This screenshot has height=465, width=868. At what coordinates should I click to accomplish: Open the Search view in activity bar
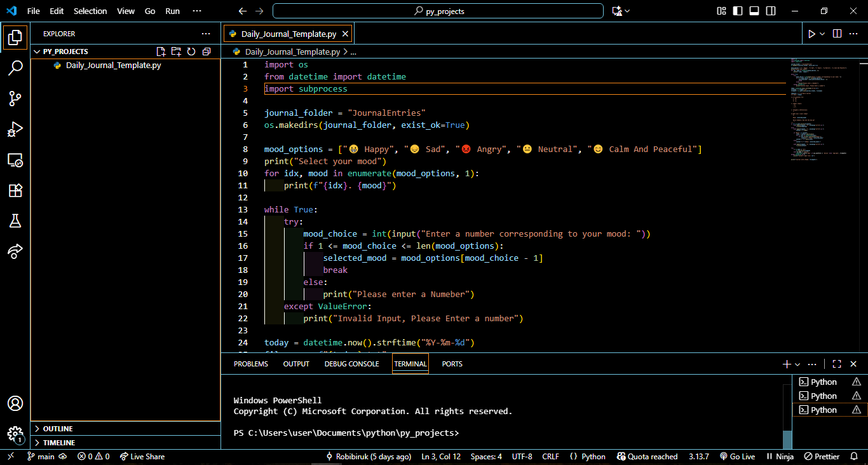tap(15, 68)
